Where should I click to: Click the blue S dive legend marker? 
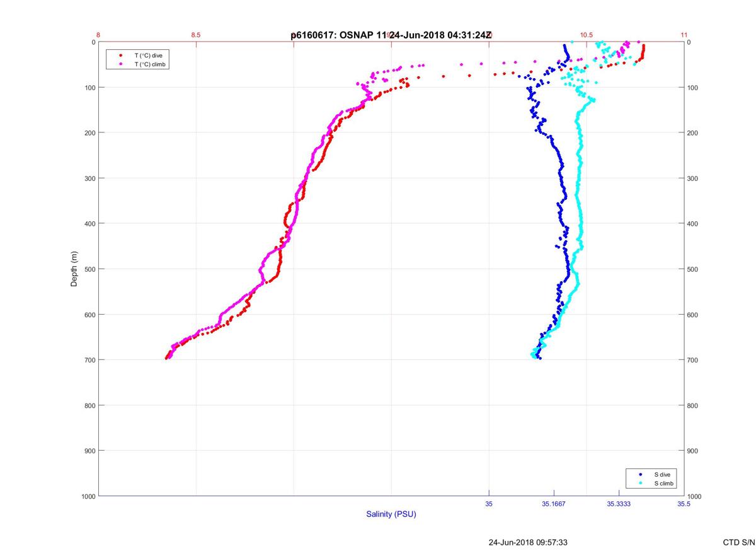point(641,474)
